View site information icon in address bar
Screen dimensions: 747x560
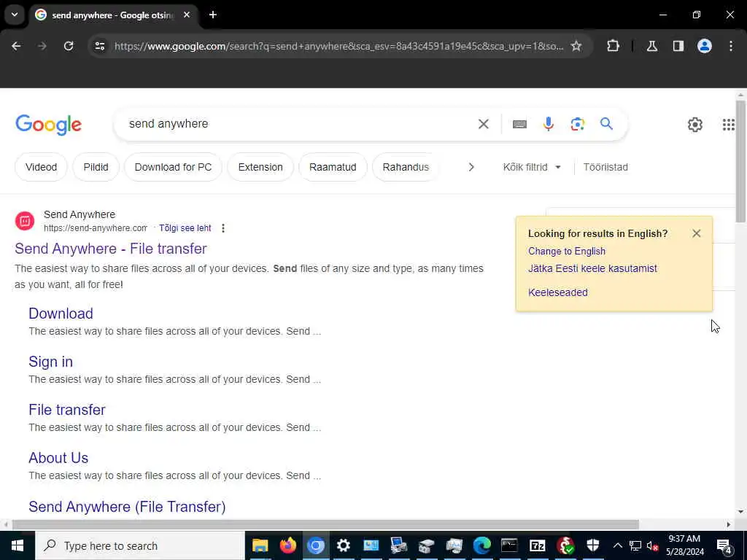[x=99, y=46]
